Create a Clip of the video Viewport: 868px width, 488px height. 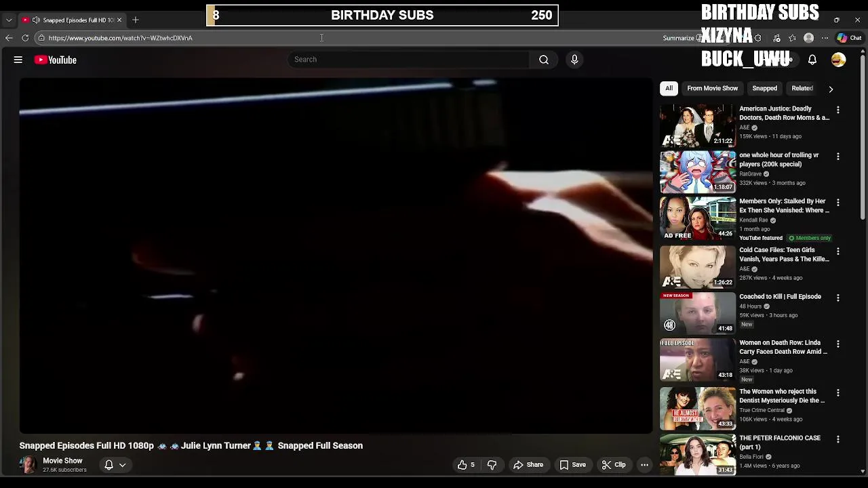[x=614, y=465]
